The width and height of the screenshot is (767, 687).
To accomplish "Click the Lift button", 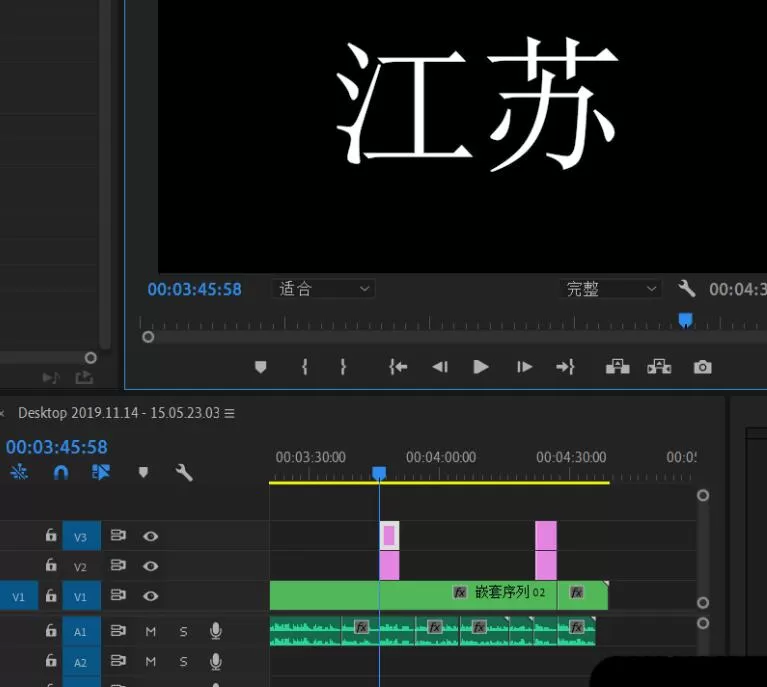I will [617, 366].
